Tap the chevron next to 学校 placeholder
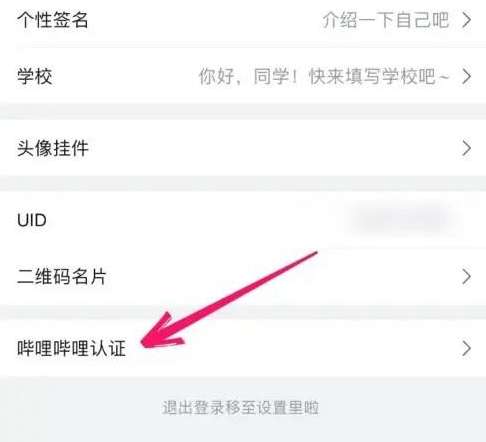This screenshot has width=486, height=442. coord(467,77)
